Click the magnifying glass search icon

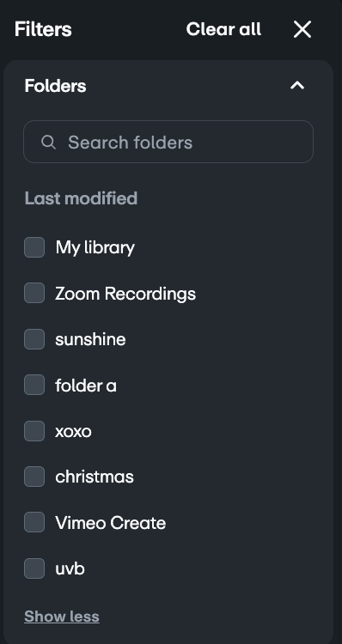point(48,142)
